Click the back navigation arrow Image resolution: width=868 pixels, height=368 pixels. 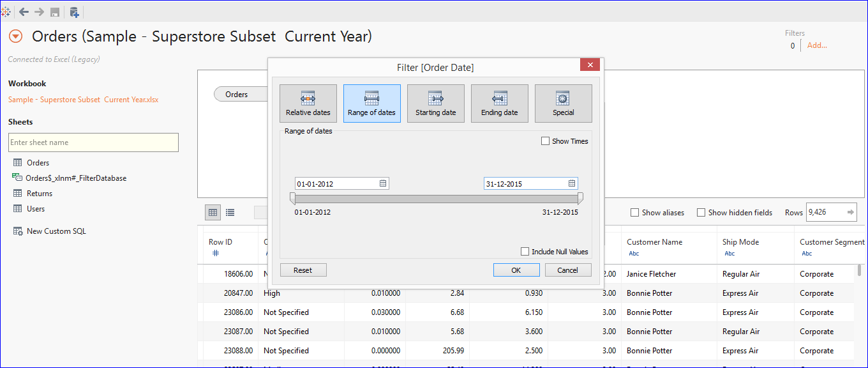(24, 11)
